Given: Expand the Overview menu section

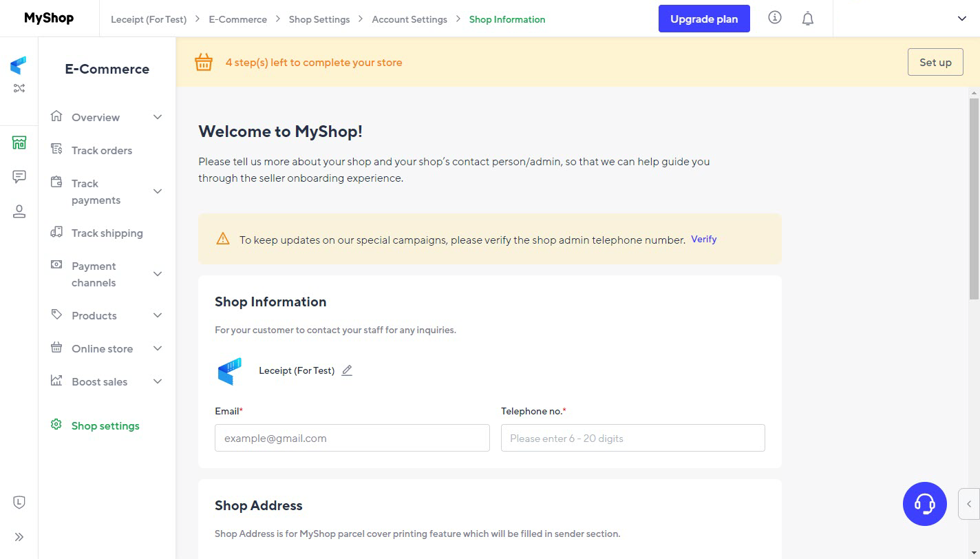Looking at the screenshot, I should coord(157,117).
